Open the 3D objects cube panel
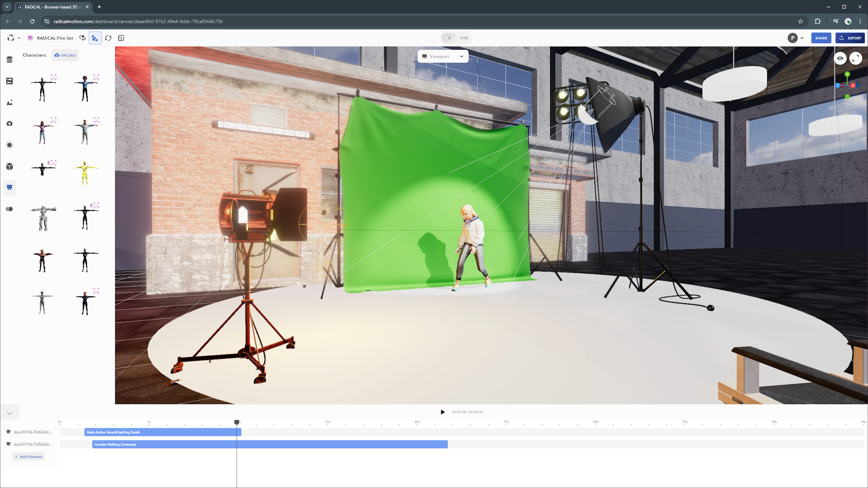 [9, 166]
